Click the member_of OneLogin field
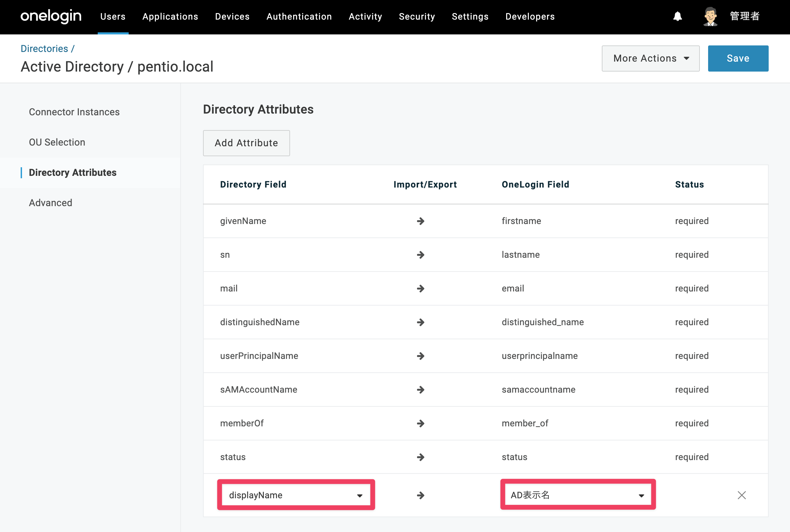This screenshot has height=532, width=790. tap(525, 423)
